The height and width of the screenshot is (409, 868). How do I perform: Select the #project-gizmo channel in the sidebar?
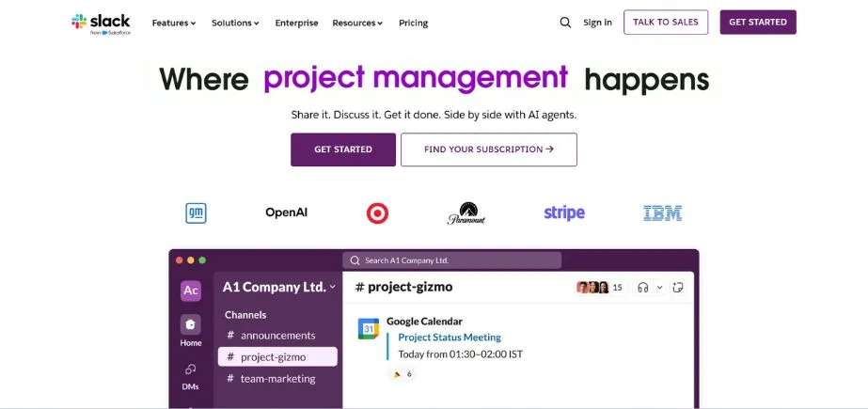(278, 357)
